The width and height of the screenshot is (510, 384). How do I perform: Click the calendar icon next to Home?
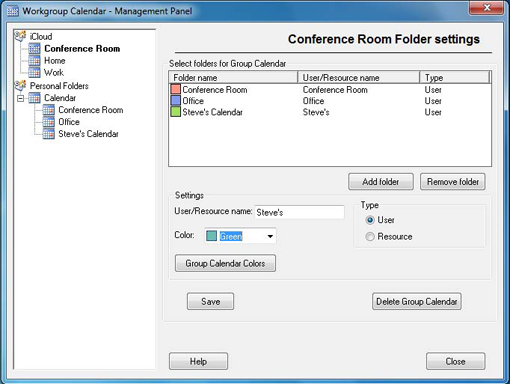click(x=34, y=61)
